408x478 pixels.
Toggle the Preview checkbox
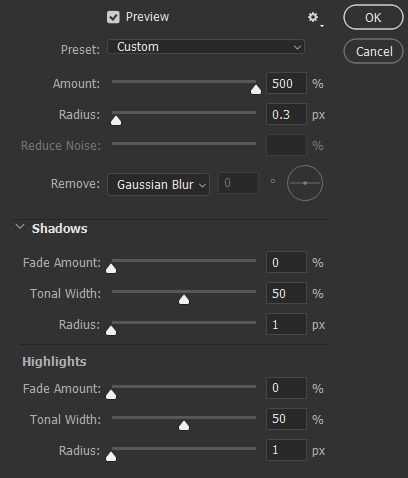pyautogui.click(x=113, y=17)
